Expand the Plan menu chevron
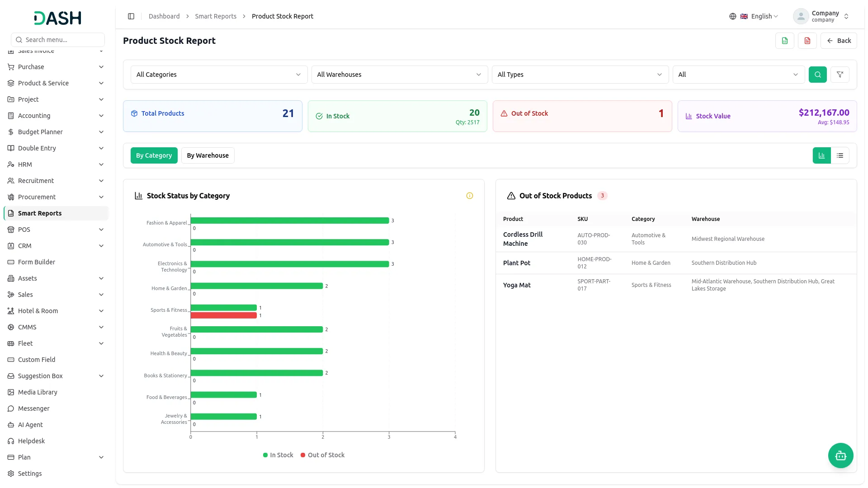This screenshot has height=488, width=868. click(101, 457)
